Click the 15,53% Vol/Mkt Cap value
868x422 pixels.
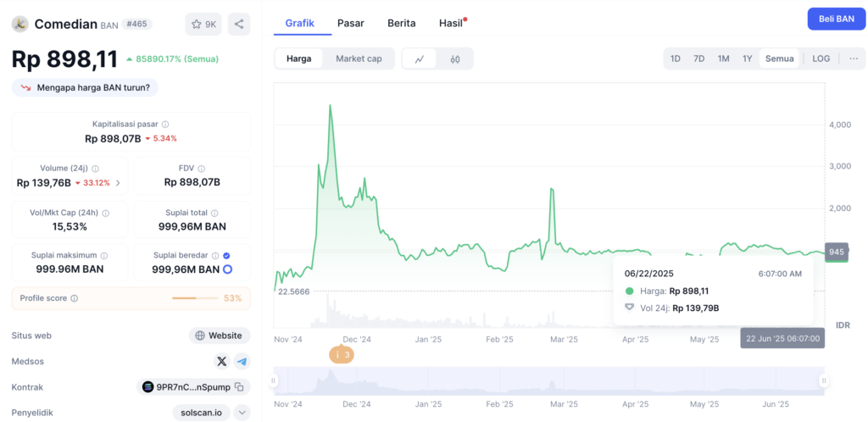pyautogui.click(x=70, y=227)
